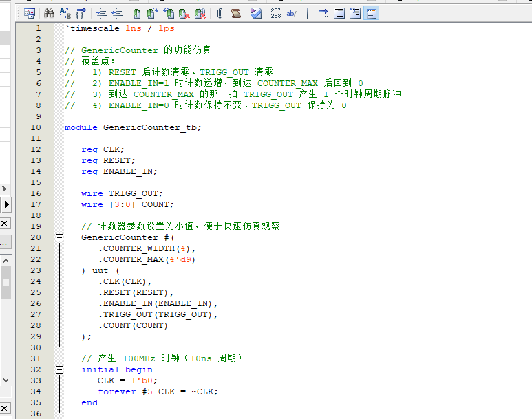Click the "initial begin" statement
The height and width of the screenshot is (419, 532).
point(117,369)
